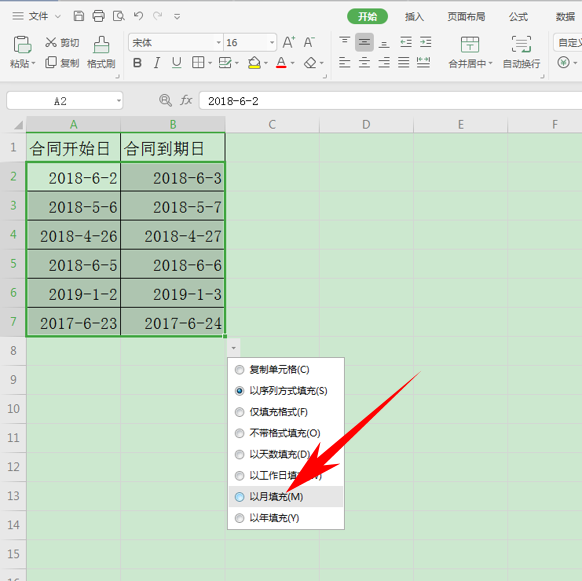This screenshot has height=581, width=582.
Task: Switch to the Home (开始) tab
Action: pos(367,16)
